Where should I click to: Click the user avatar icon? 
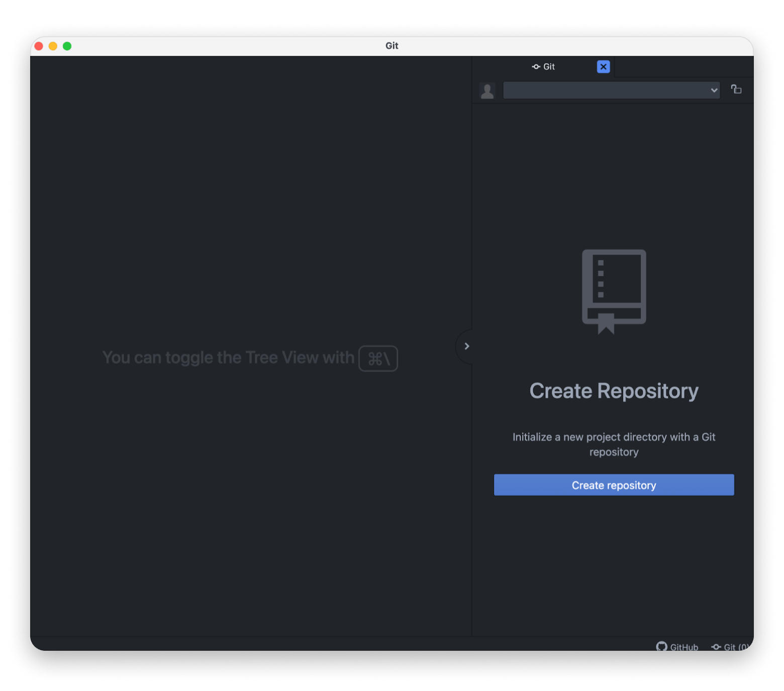pos(487,91)
